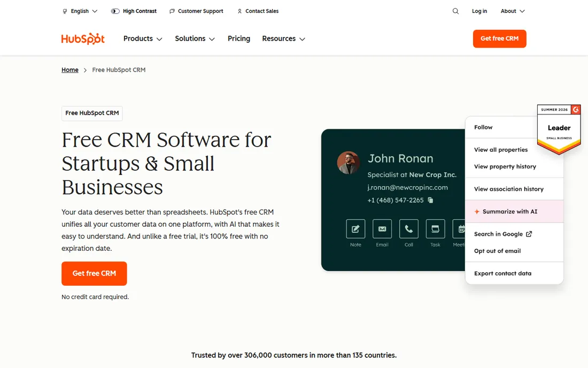
Task: Expand the Solutions menu
Action: click(195, 39)
